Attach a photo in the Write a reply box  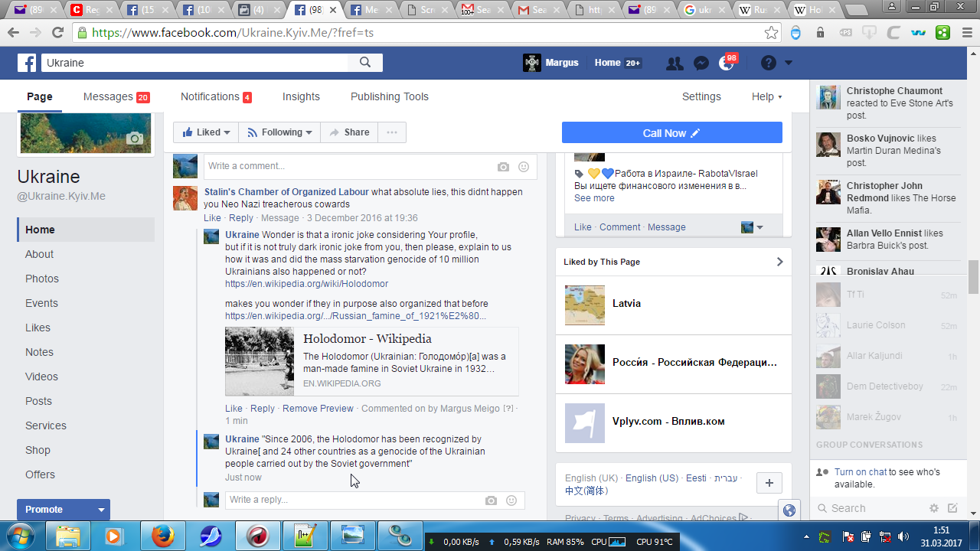[491, 500]
